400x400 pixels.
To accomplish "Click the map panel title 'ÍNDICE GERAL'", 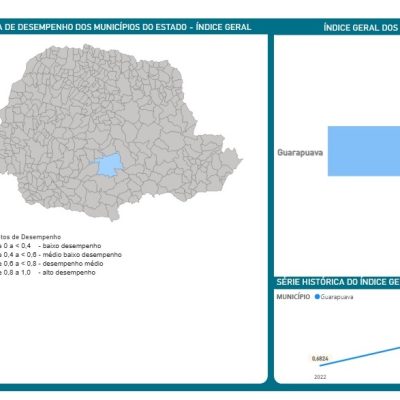I will 223,27.
